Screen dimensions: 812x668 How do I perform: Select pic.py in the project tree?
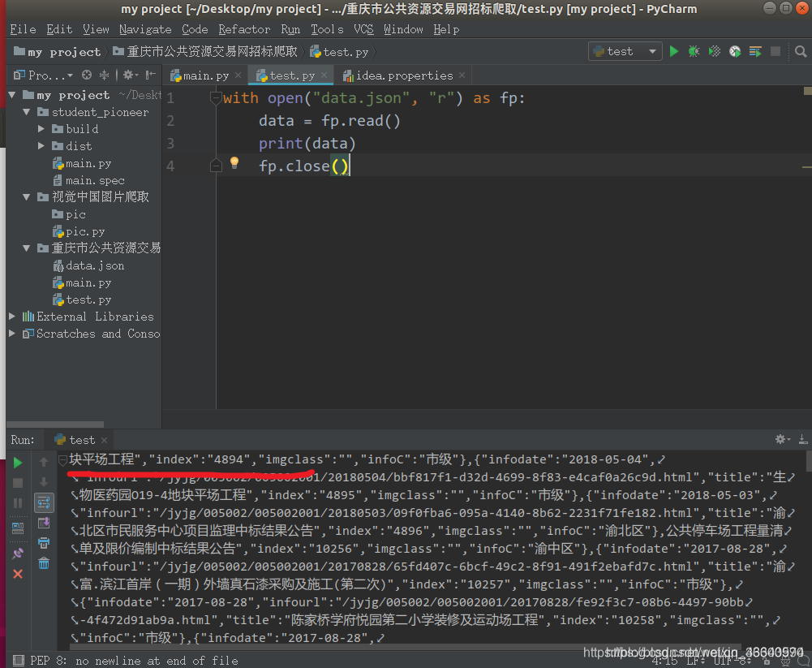tap(79, 231)
